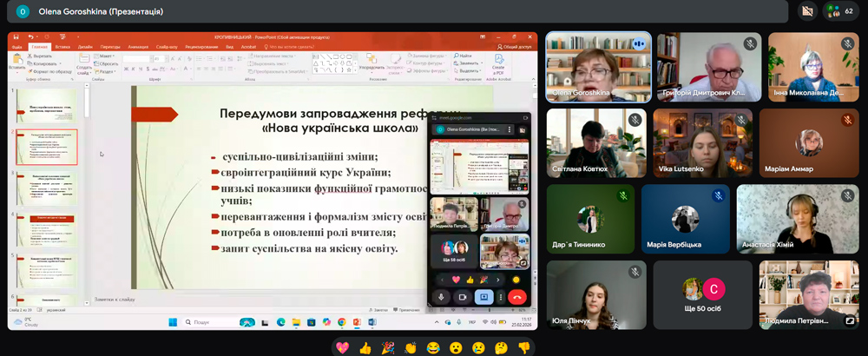
Task: Toggle the microphone in the mini Meet window
Action: click(x=442, y=297)
